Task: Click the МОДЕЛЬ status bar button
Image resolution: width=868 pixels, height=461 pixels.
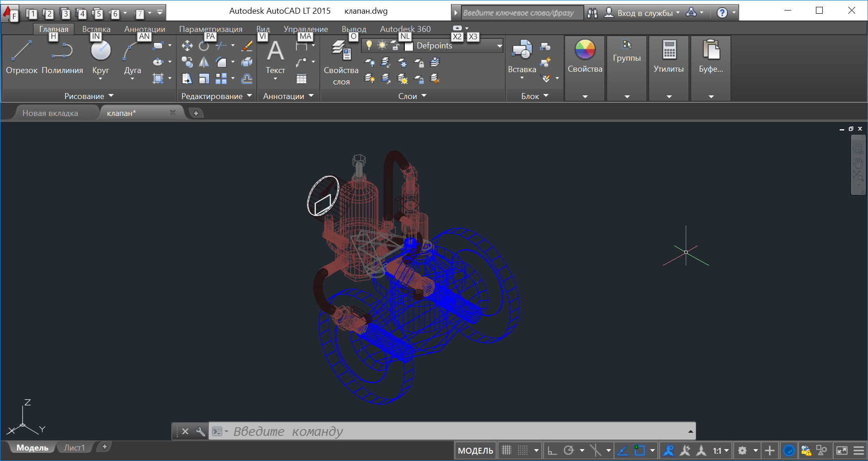Action: pos(475,451)
